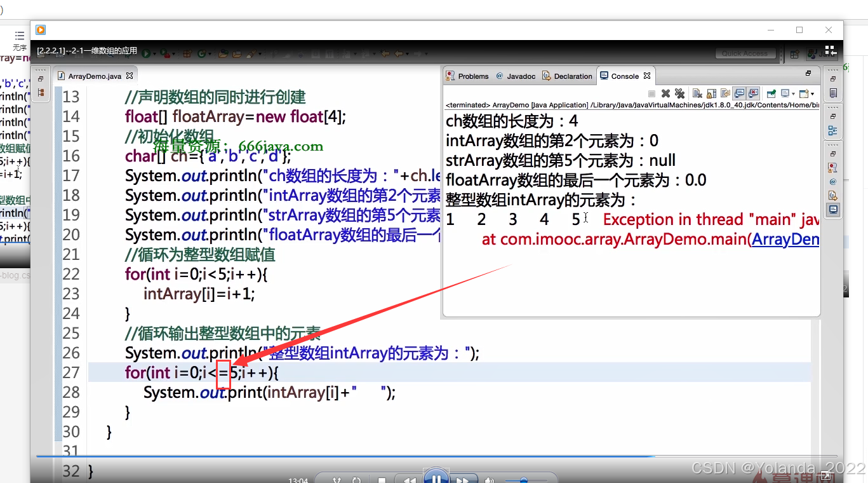Toggle console Scroll Lock icon
868x483 pixels.
tap(711, 93)
